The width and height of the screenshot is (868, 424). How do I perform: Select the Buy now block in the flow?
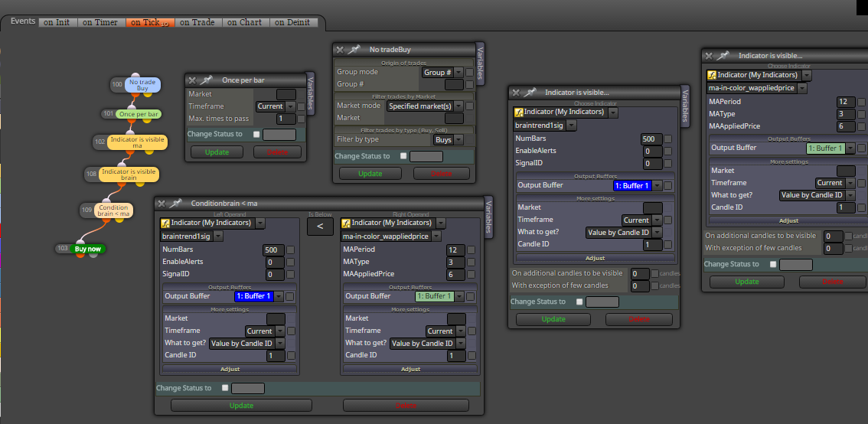point(87,249)
